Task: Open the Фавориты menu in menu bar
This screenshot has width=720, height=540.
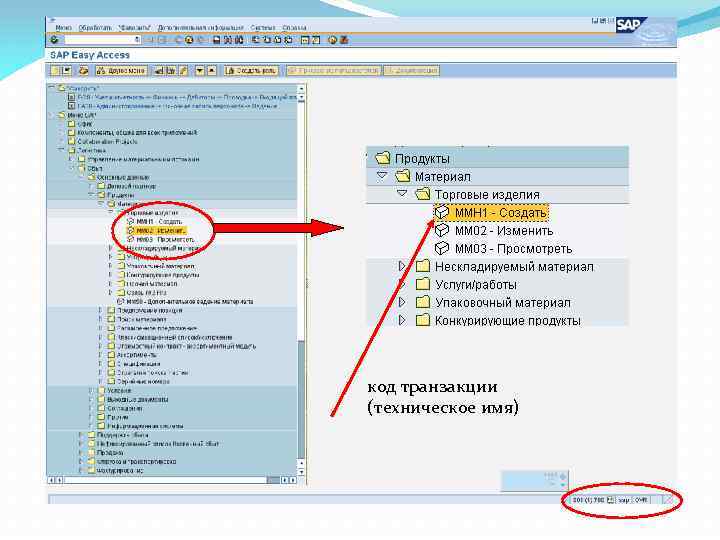Action: tap(135, 28)
